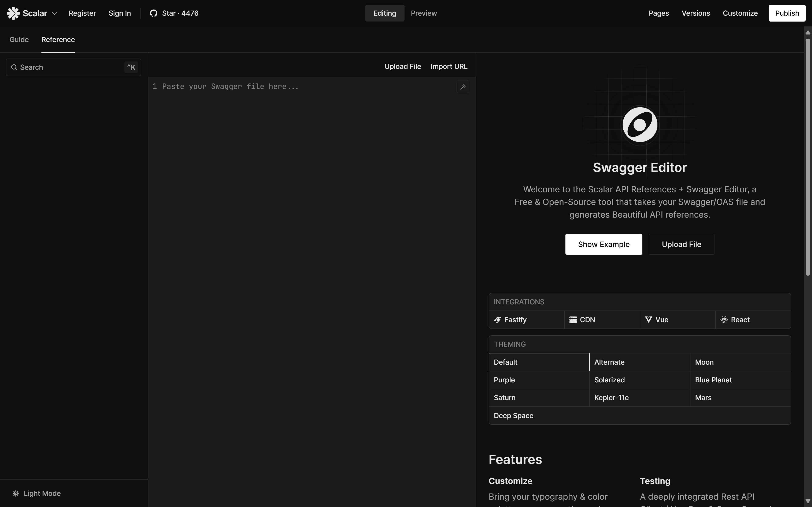Click the Scalar asterisk logo icon
The height and width of the screenshot is (507, 812).
pyautogui.click(x=13, y=13)
